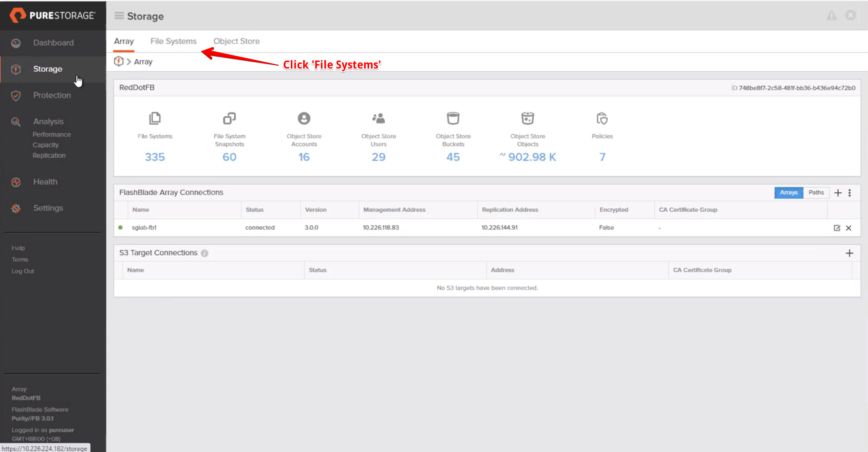Open the File Systems tab
Viewport: 868px width, 452px height.
tap(174, 41)
